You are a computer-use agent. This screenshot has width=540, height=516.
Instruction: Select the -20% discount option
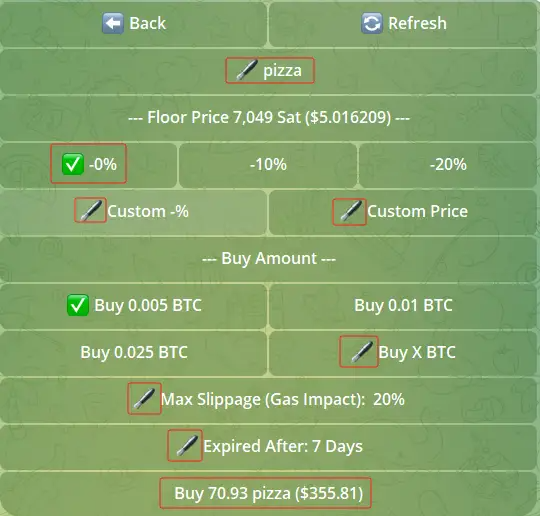tap(448, 165)
